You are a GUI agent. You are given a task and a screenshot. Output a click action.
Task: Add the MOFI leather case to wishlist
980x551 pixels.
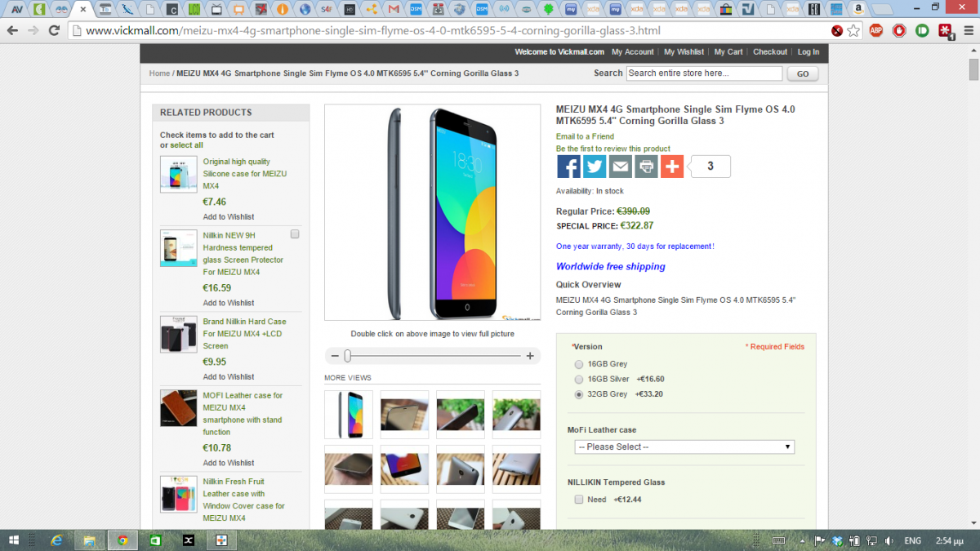coord(229,462)
